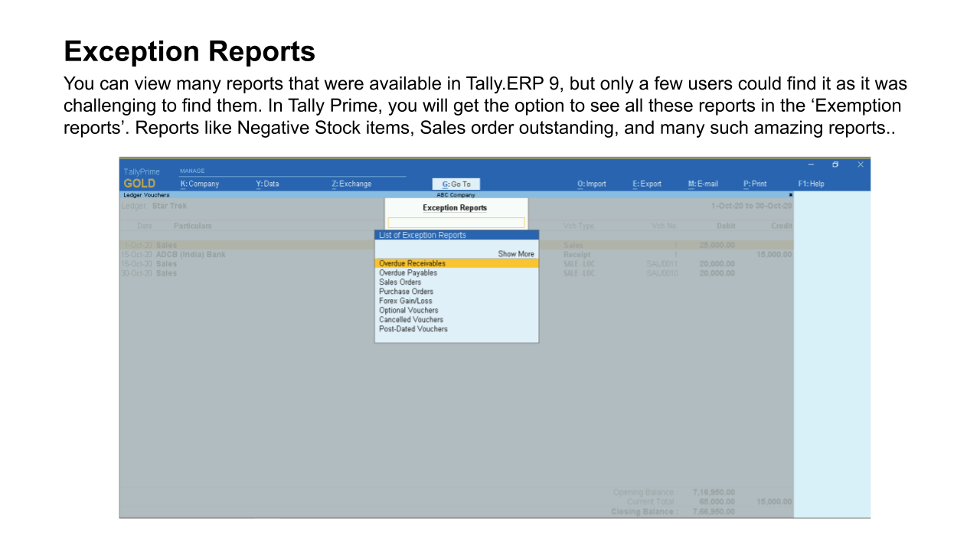
Task: Open the E: Export menu
Action: click(x=647, y=184)
